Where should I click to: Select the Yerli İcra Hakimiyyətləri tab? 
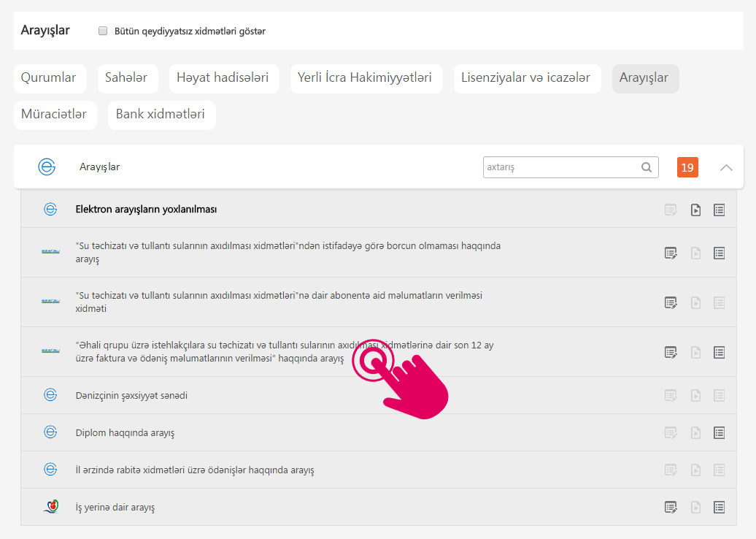366,79
